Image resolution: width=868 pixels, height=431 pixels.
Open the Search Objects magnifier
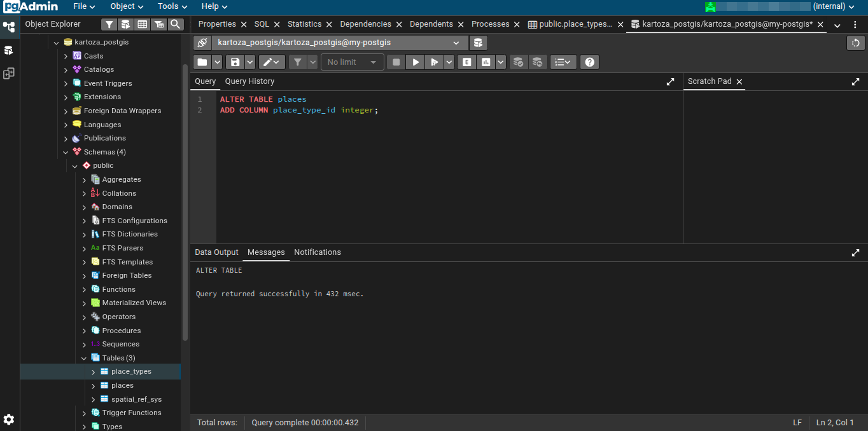(x=175, y=24)
